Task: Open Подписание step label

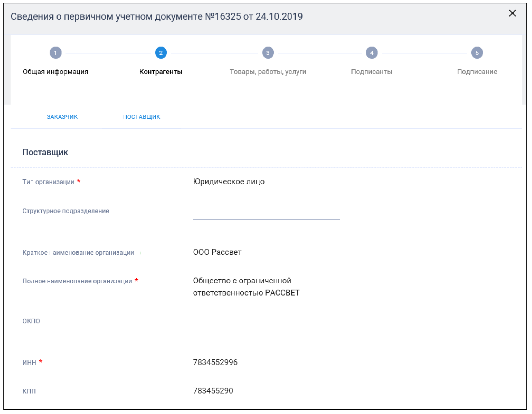Action: (x=477, y=72)
